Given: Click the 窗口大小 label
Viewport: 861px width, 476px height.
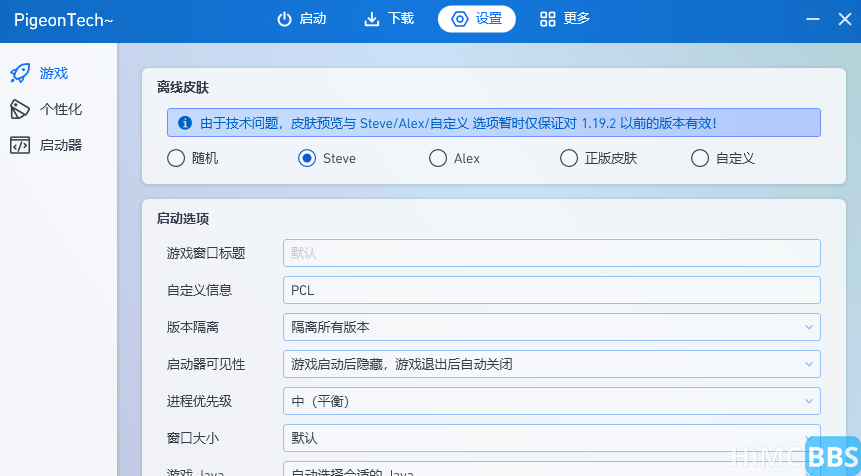Looking at the screenshot, I should 193,438.
